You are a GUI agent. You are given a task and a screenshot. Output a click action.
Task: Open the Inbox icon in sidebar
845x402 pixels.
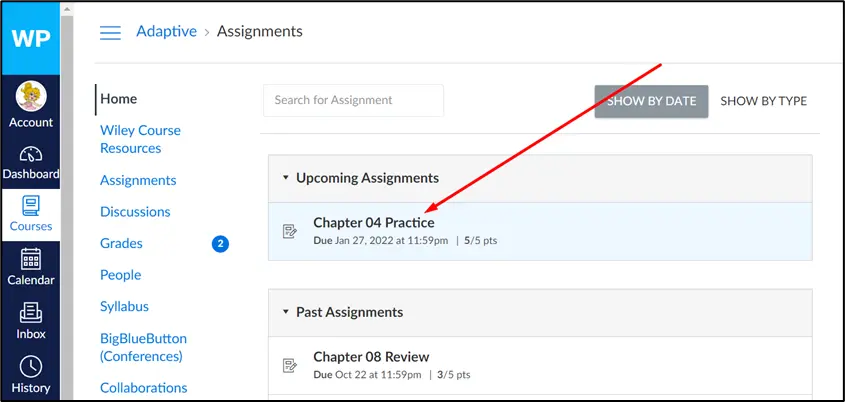point(31,312)
